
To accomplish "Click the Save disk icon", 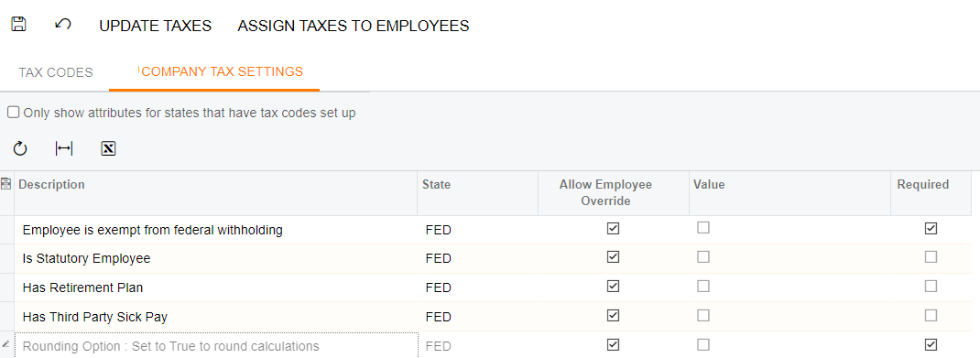I will tap(18, 25).
